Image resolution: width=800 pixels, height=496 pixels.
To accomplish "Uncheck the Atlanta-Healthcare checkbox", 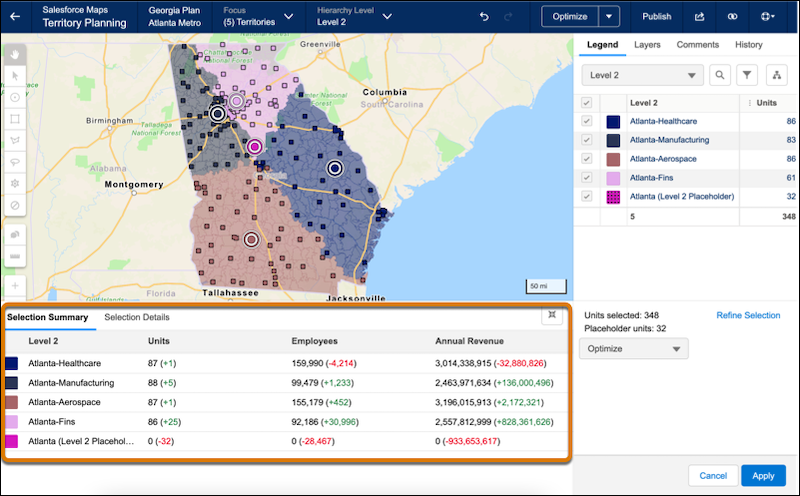I will click(x=587, y=121).
